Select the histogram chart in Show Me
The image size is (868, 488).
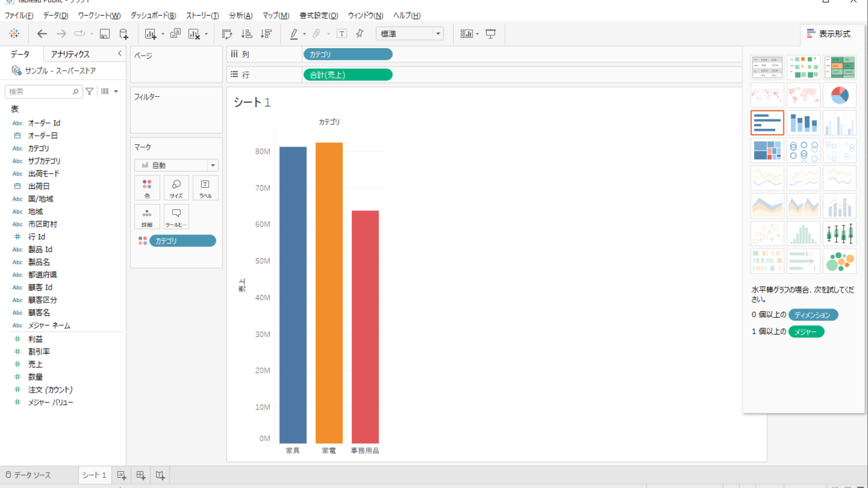click(804, 233)
